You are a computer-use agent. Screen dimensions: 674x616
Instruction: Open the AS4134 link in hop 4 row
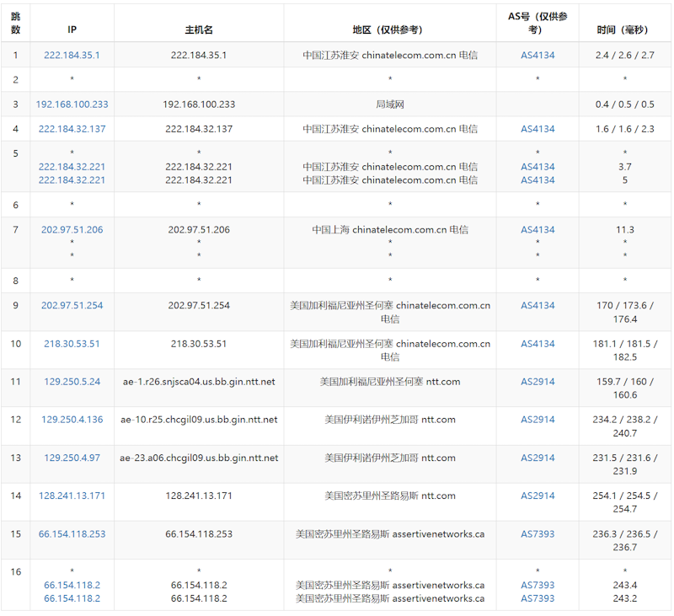point(538,129)
